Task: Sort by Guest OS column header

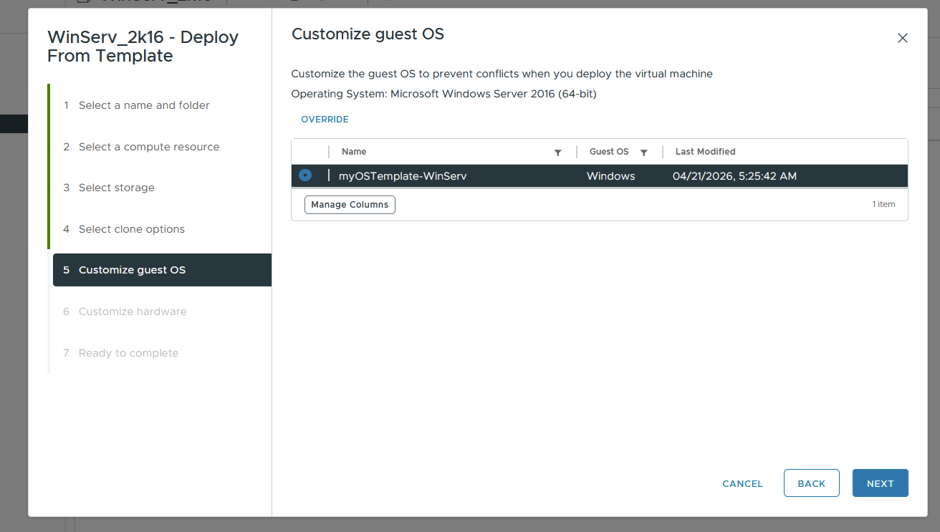Action: (608, 152)
